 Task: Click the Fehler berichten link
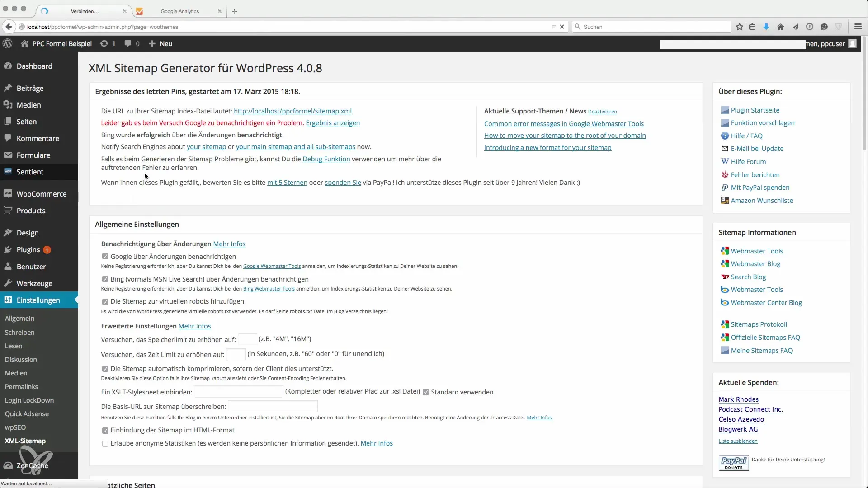point(755,175)
